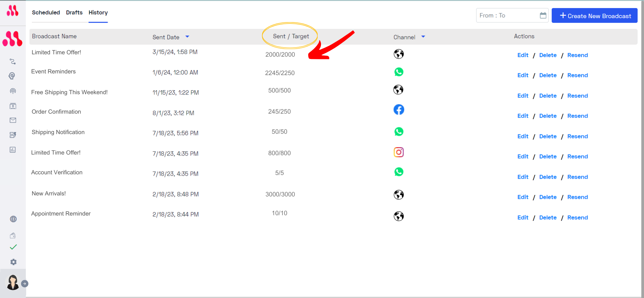Click the user avatar at bottom left
Image resolution: width=644 pixels, height=298 pixels.
pos(13,283)
